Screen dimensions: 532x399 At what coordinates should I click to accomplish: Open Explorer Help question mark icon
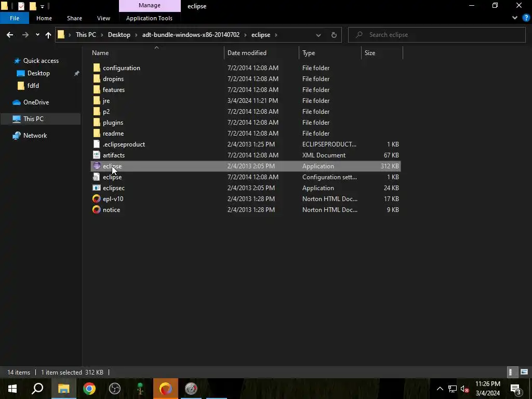[x=526, y=18]
